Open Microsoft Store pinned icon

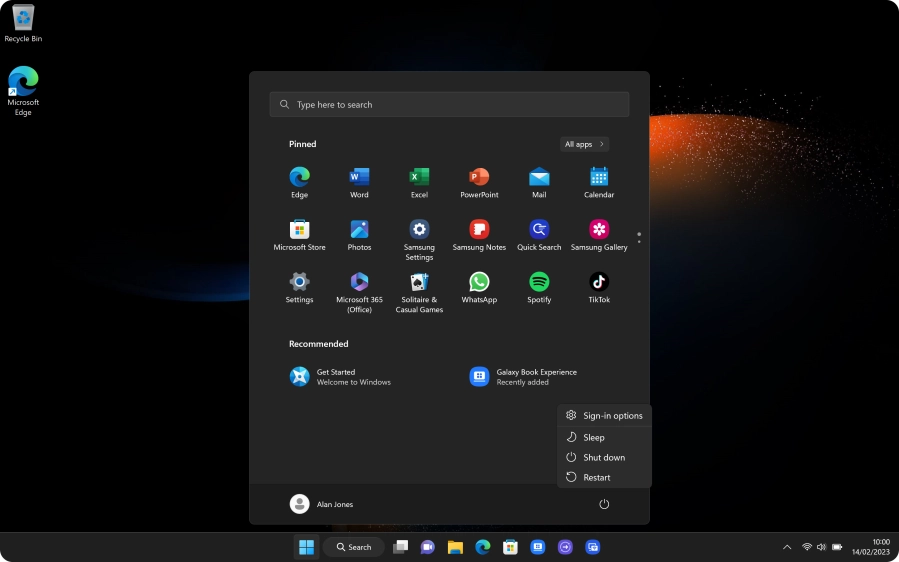click(x=299, y=230)
